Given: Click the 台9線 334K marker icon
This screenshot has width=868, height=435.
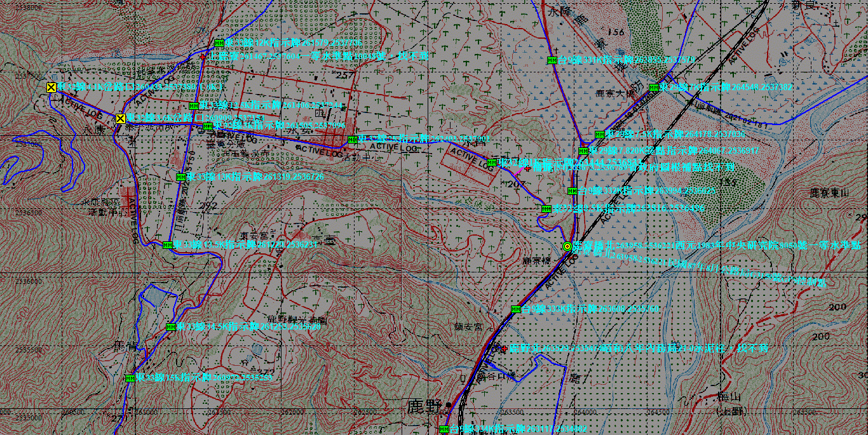Looking at the screenshot, I should (x=444, y=429).
